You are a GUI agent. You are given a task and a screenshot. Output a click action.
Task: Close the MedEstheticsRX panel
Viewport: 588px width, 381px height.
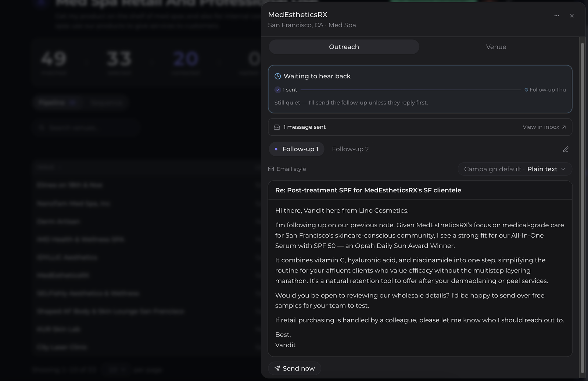(572, 15)
